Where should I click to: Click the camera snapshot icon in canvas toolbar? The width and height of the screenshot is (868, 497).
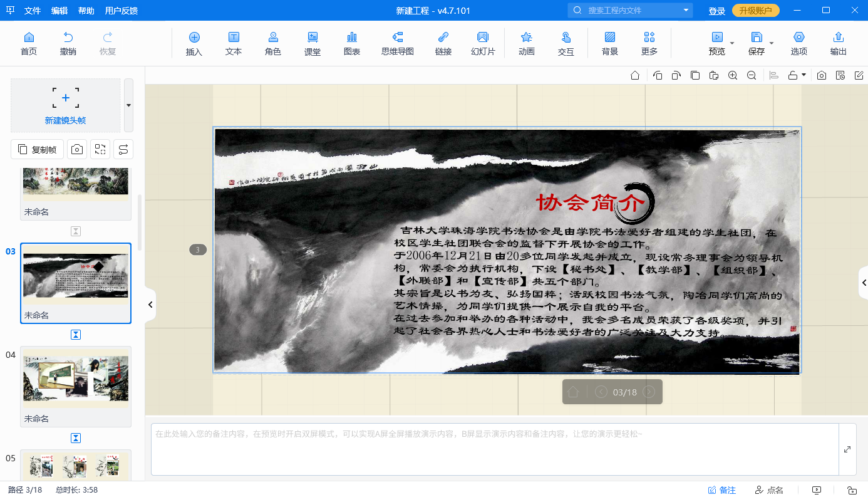pyautogui.click(x=822, y=75)
